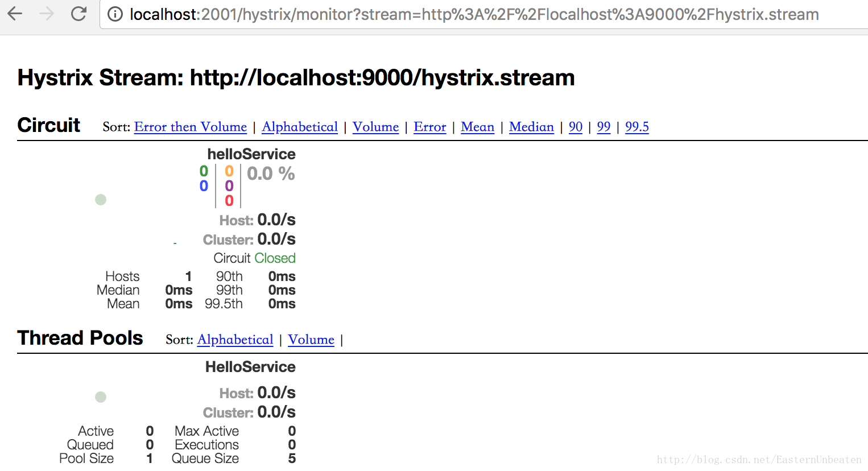Sort circuits by Mean
The width and height of the screenshot is (868, 471).
[477, 127]
